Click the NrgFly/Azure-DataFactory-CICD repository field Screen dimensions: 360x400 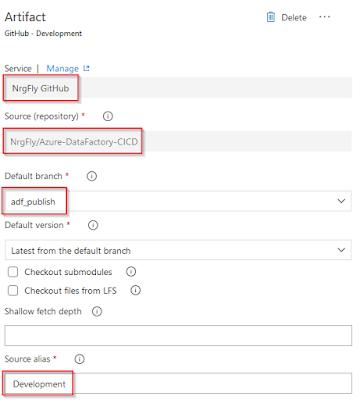[178, 142]
